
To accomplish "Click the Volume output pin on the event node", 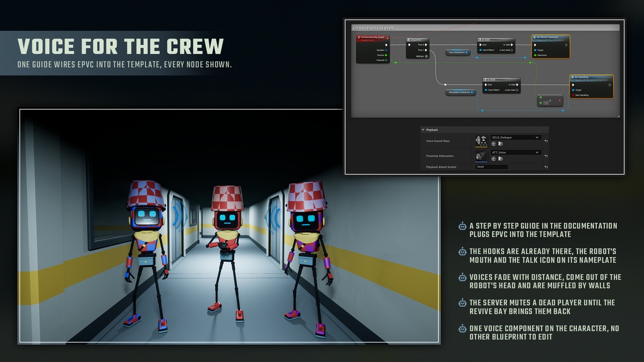I will coord(386,55).
